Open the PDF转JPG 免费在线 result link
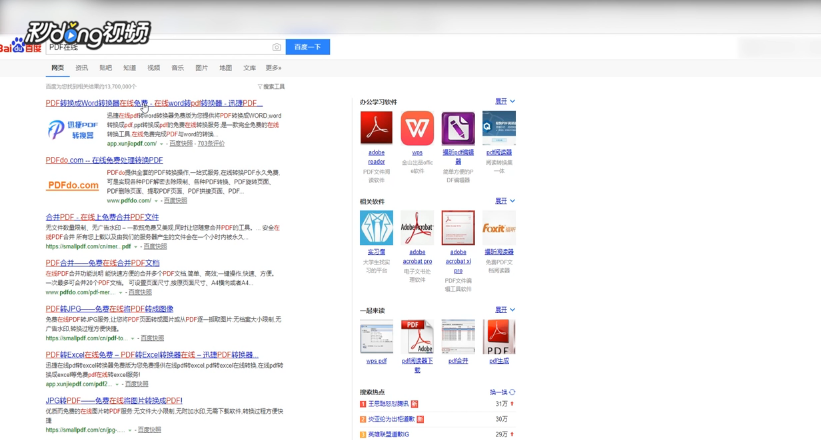 point(109,309)
